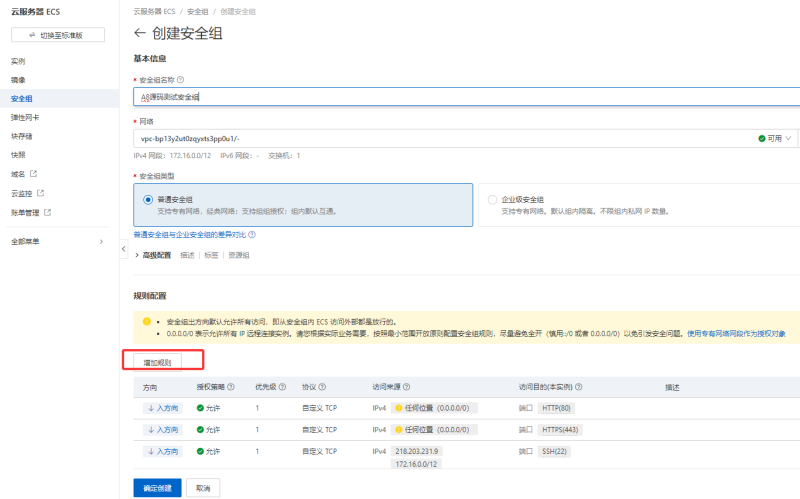800x499 pixels.
Task: Open 块存储 in the sidebar
Action: (x=21, y=136)
